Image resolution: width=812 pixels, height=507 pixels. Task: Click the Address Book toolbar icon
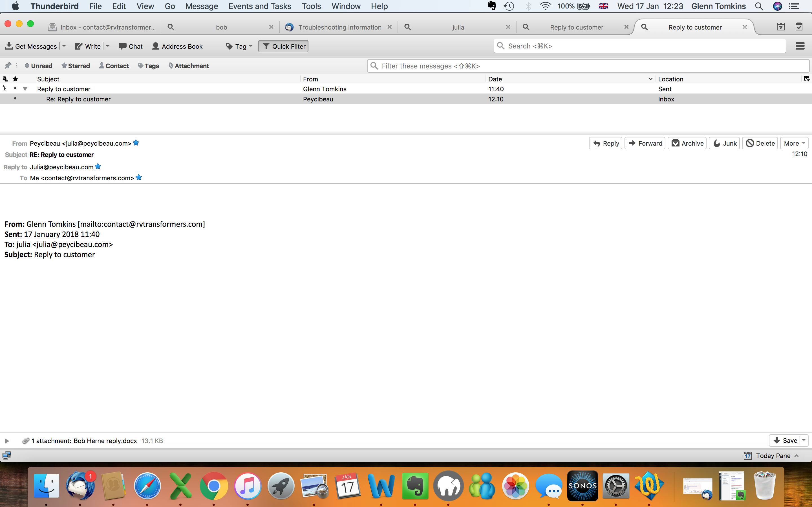coord(177,46)
